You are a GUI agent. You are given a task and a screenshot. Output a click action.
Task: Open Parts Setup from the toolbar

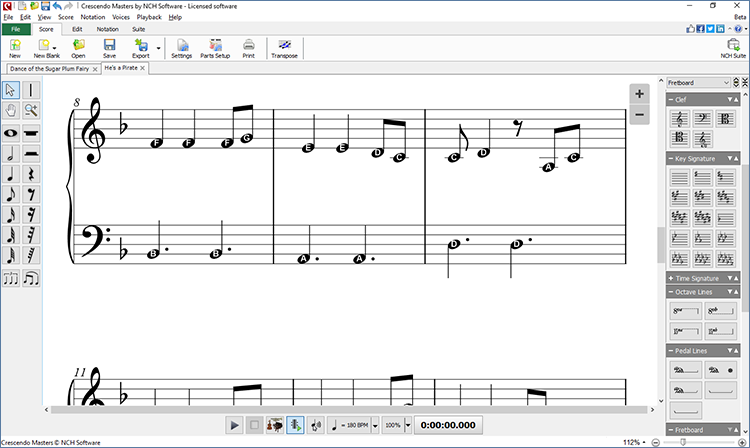[215, 48]
